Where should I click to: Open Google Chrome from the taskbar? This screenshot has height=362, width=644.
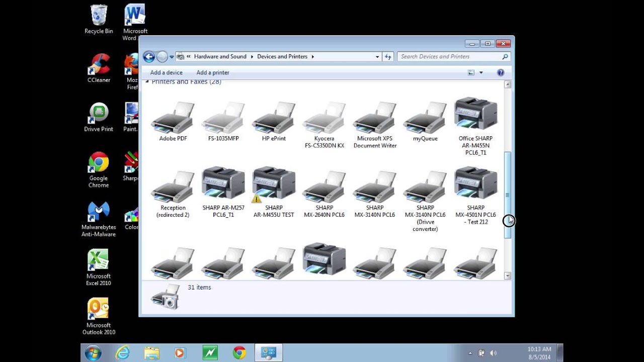239,353
